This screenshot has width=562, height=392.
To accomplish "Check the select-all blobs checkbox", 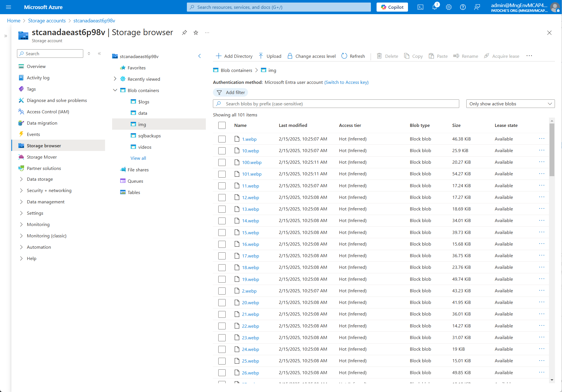I will (x=222, y=125).
